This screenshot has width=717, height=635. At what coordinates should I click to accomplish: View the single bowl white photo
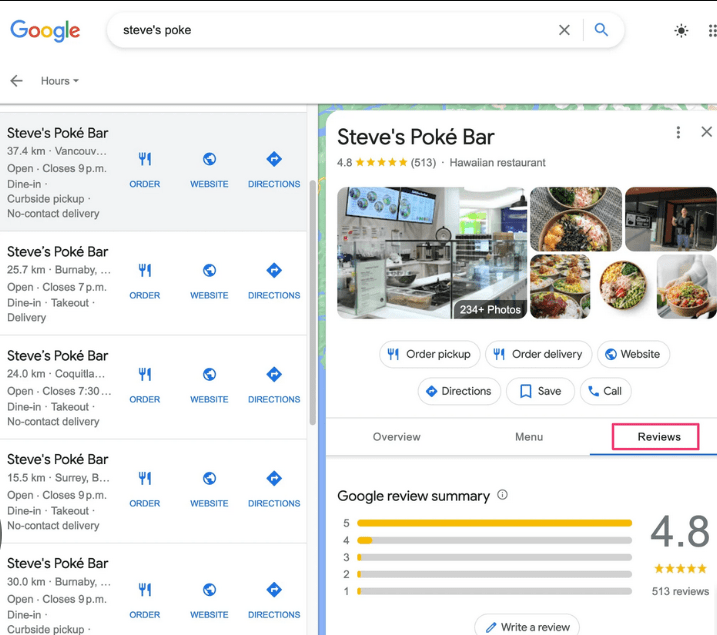pyautogui.click(x=623, y=287)
